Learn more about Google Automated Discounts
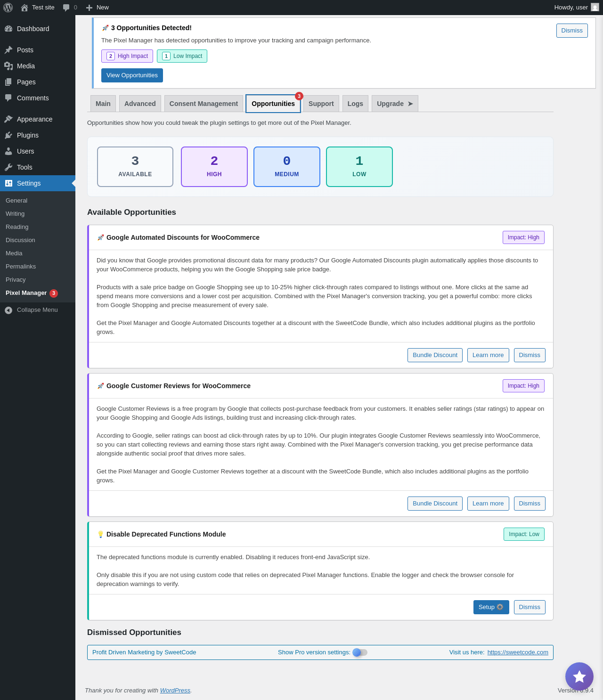Viewport: 603px width, 700px height. pos(488,355)
